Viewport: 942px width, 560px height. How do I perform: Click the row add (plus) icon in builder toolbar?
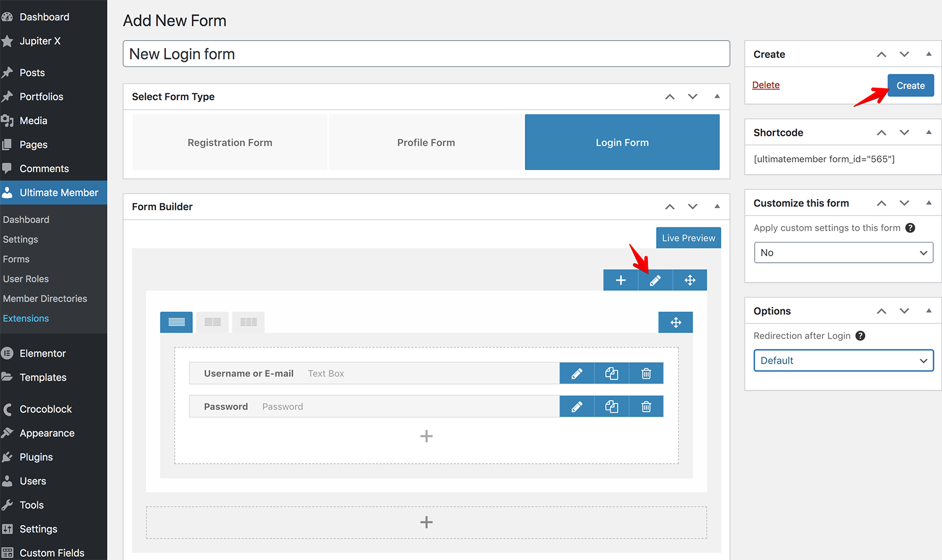(x=621, y=280)
